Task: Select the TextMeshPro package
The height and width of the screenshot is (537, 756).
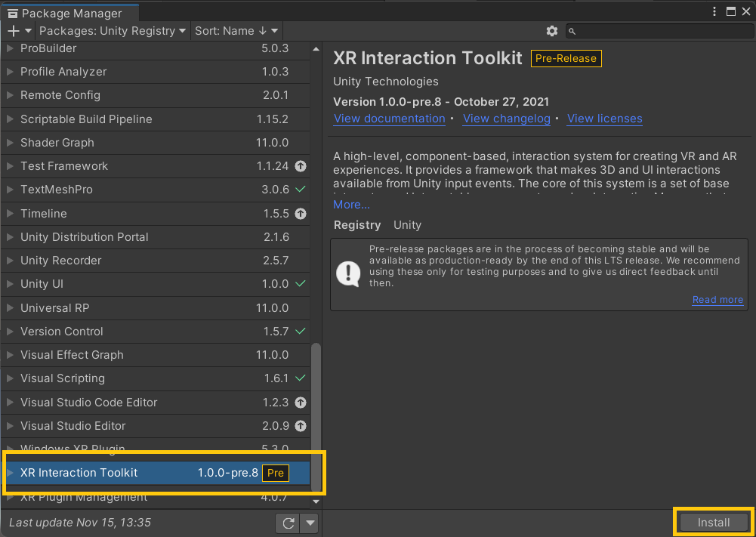Action: click(x=156, y=190)
